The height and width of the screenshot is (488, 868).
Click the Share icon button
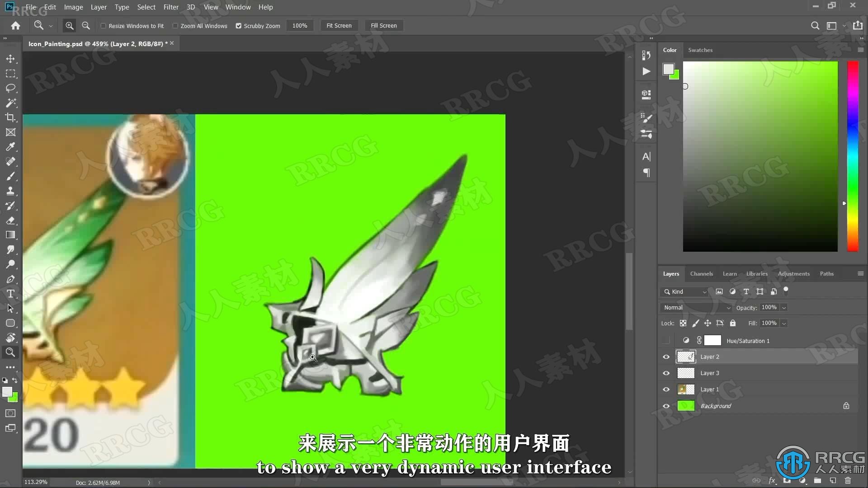[x=858, y=25]
